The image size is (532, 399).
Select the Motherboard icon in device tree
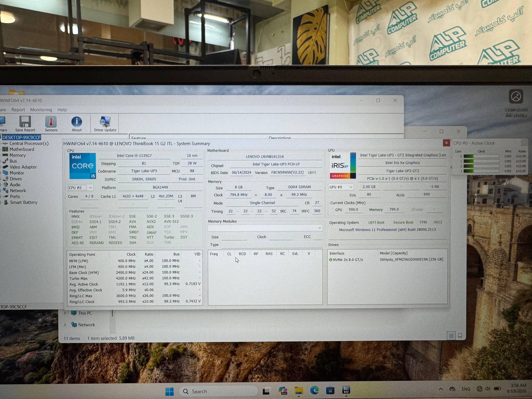[5, 149]
